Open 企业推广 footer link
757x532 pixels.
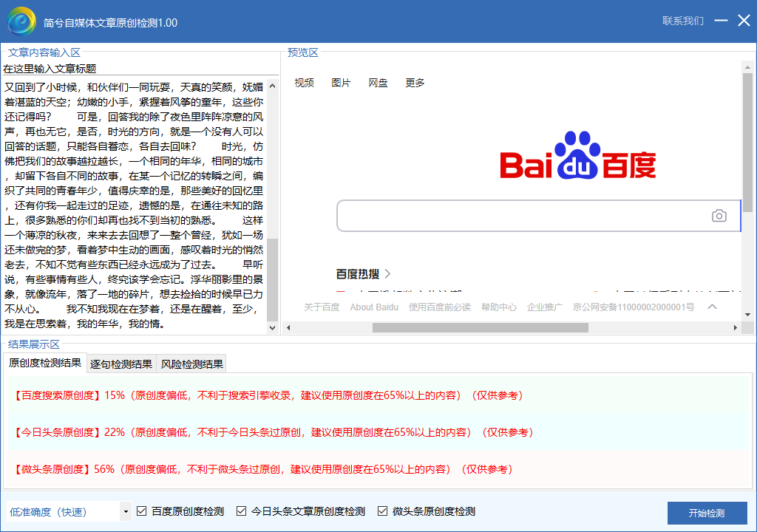(545, 307)
